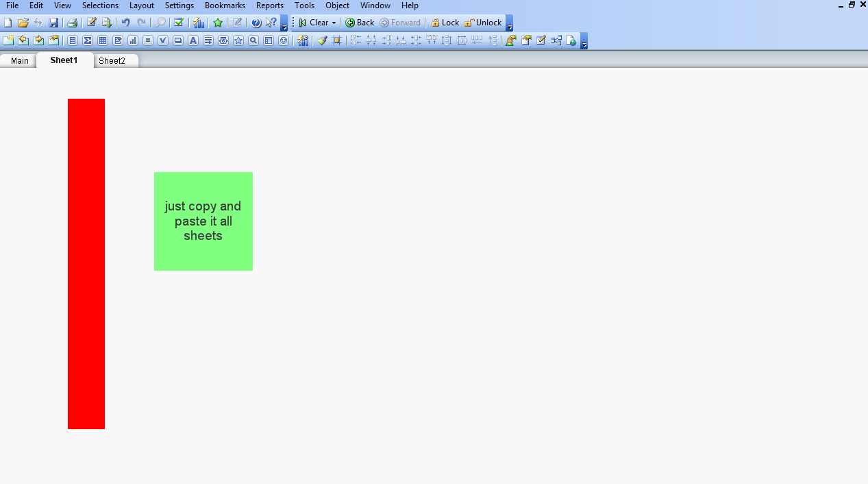This screenshot has height=484, width=868.
Task: Open the design toolbar options arrow after WebView
Action: (x=584, y=41)
